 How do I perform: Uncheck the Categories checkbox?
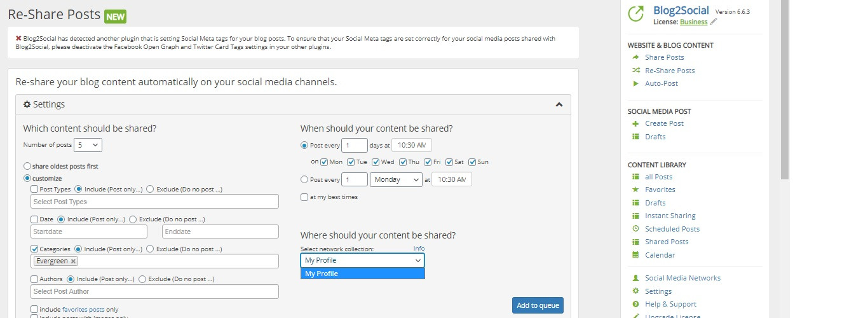coord(35,249)
